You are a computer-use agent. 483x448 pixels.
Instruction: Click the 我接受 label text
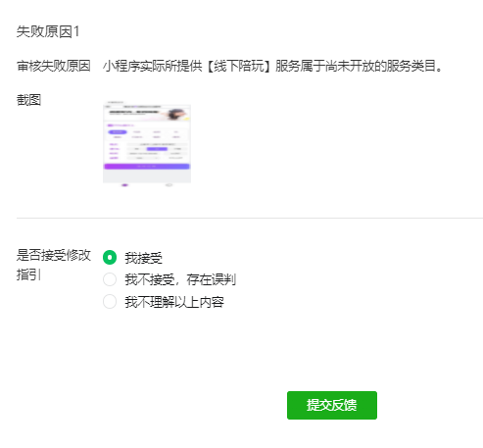pyautogui.click(x=143, y=258)
